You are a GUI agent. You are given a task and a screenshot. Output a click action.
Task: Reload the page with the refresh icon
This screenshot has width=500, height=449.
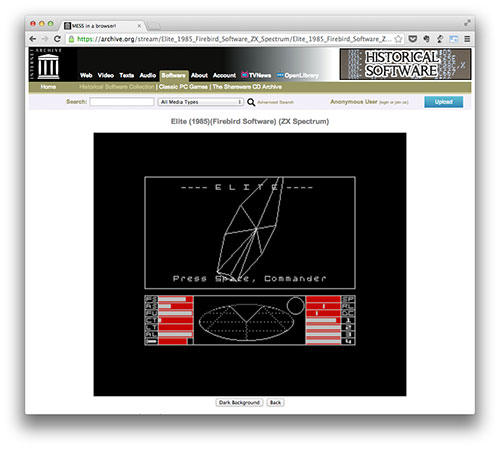tap(57, 39)
